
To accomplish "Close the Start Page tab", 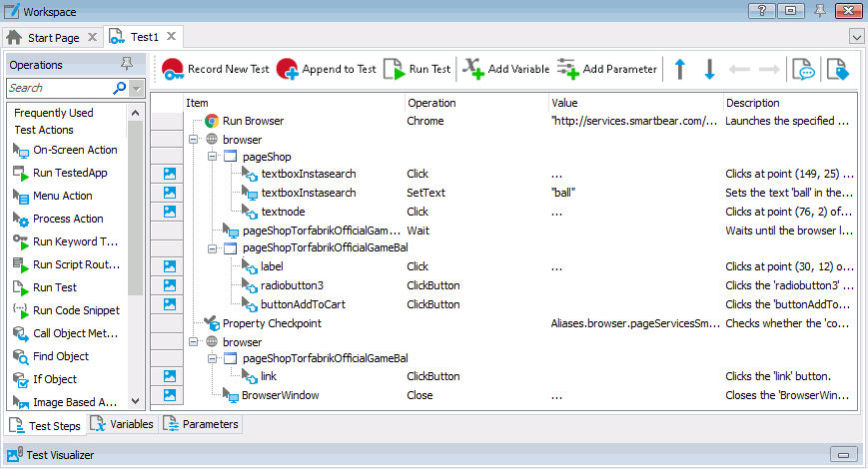I will [x=93, y=37].
